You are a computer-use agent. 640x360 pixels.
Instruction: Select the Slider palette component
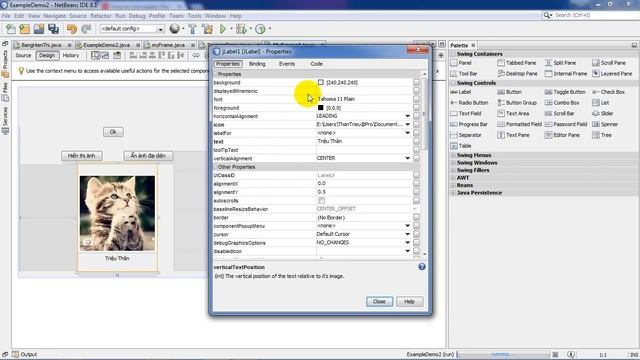point(603,113)
